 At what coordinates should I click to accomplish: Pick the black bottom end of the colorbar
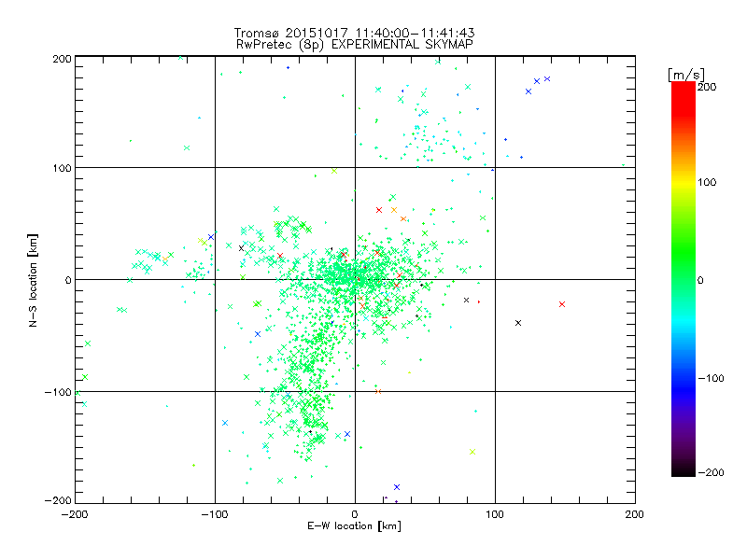coord(684,471)
